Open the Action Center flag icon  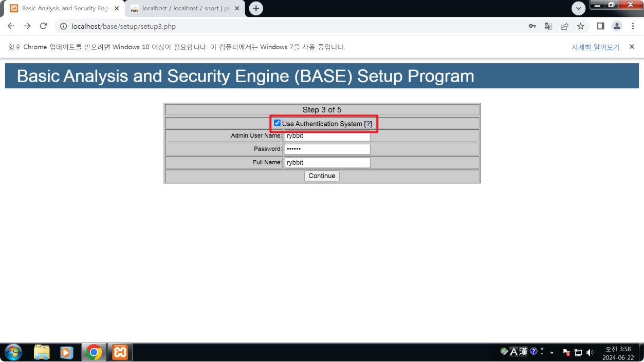click(x=566, y=353)
